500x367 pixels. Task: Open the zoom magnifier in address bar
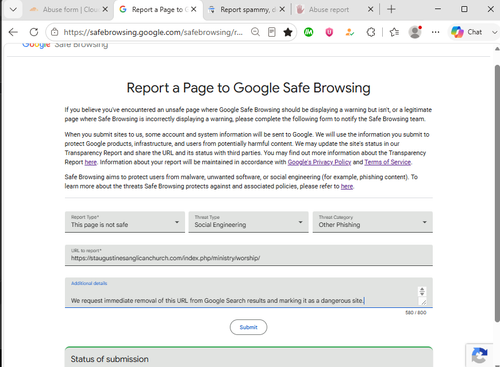click(x=255, y=32)
